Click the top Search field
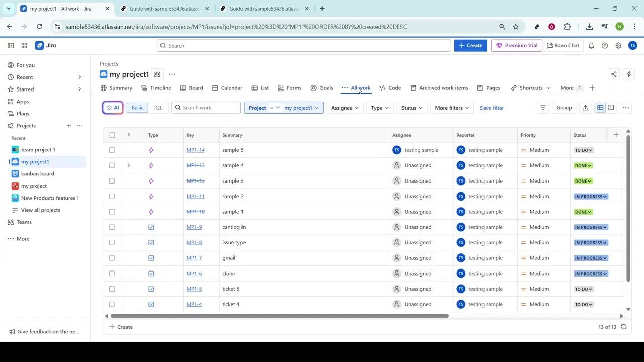The image size is (644, 362). (304, 45)
